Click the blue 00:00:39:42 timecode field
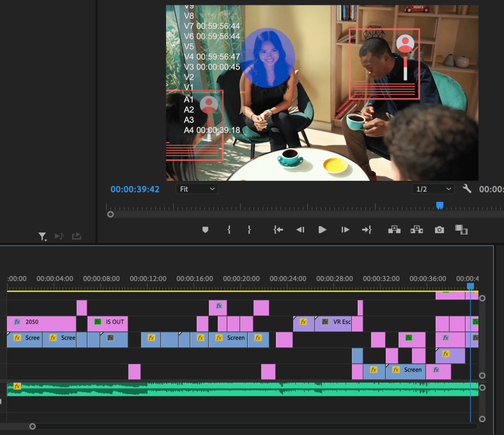Screen dimensions: 504x435 coord(135,189)
